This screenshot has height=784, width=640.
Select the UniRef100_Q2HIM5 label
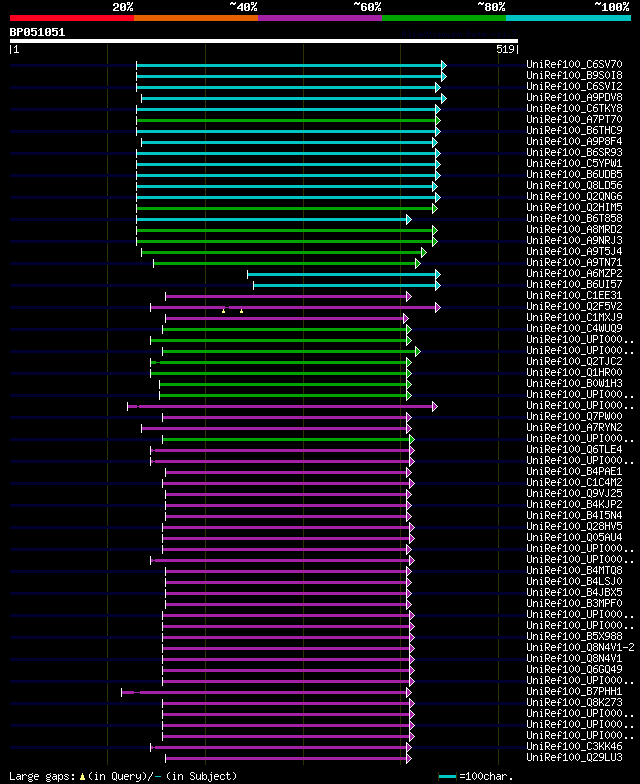pyautogui.click(x=574, y=208)
